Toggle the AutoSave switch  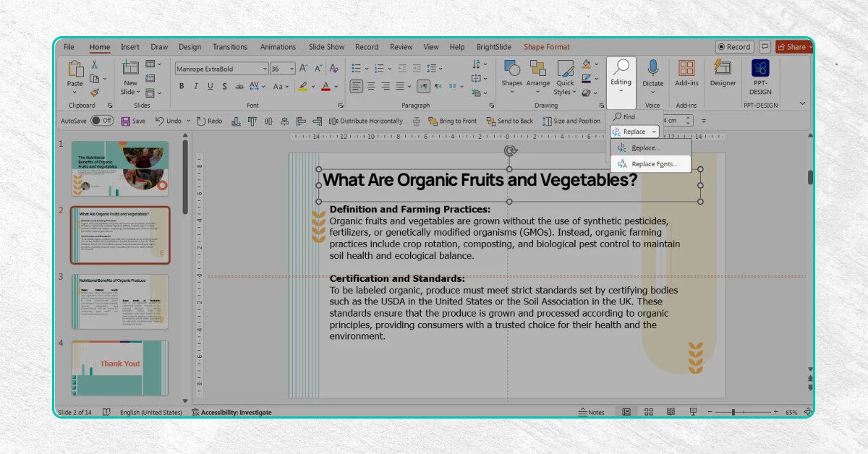(x=101, y=121)
